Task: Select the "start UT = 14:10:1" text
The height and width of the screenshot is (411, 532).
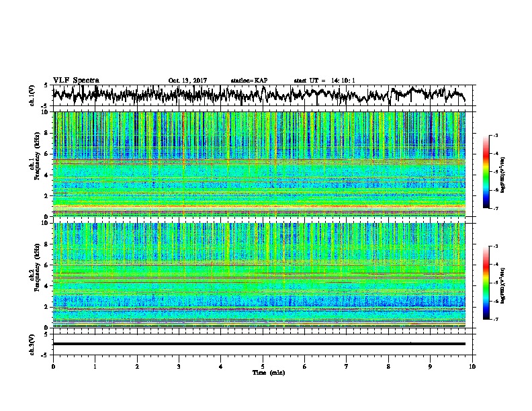Action: (x=324, y=81)
